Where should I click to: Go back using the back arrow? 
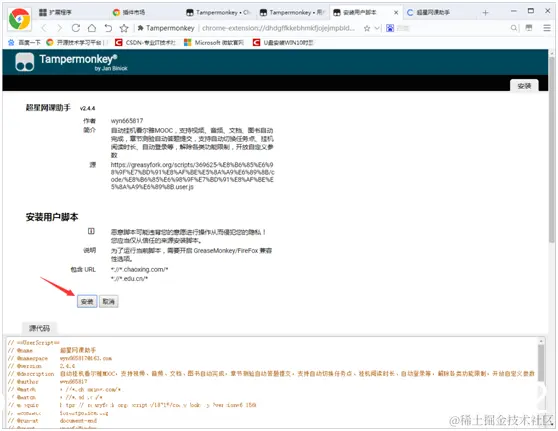44,28
